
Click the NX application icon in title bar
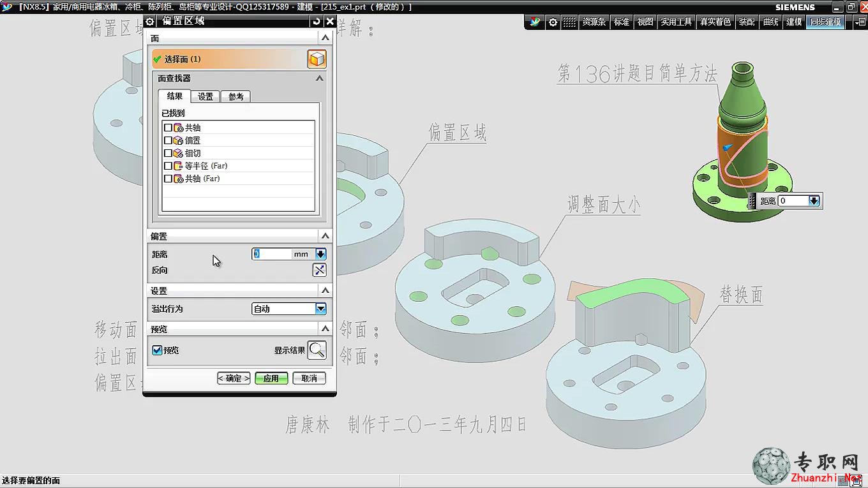click(8, 6)
